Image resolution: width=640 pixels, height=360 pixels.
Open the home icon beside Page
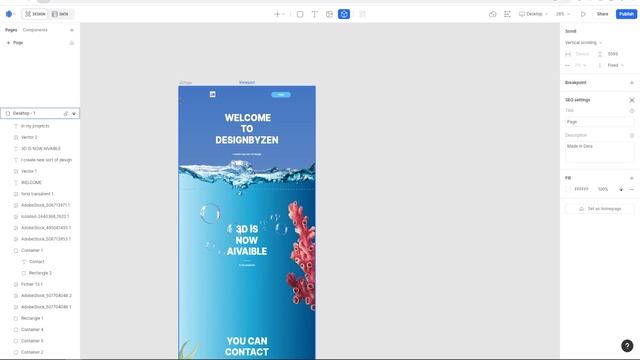click(72, 43)
